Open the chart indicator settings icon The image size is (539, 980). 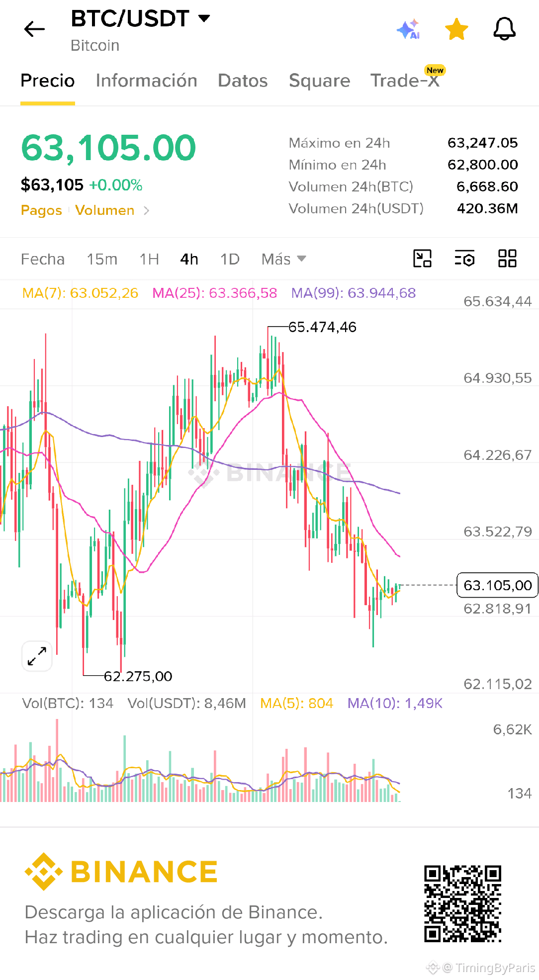(x=464, y=259)
